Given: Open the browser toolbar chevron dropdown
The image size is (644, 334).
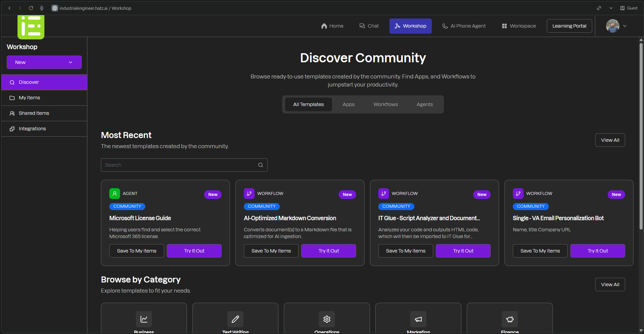Looking at the screenshot, I should 611,8.
